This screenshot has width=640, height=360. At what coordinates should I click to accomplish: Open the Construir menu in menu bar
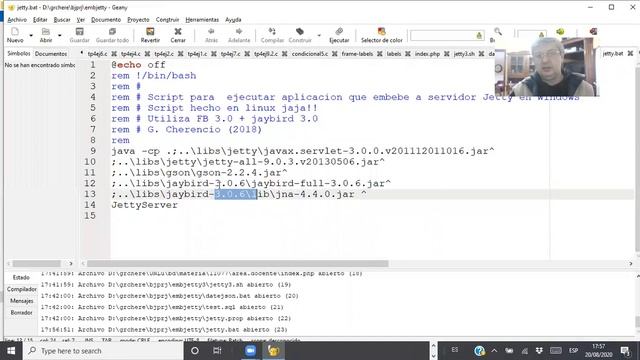tap(167, 20)
